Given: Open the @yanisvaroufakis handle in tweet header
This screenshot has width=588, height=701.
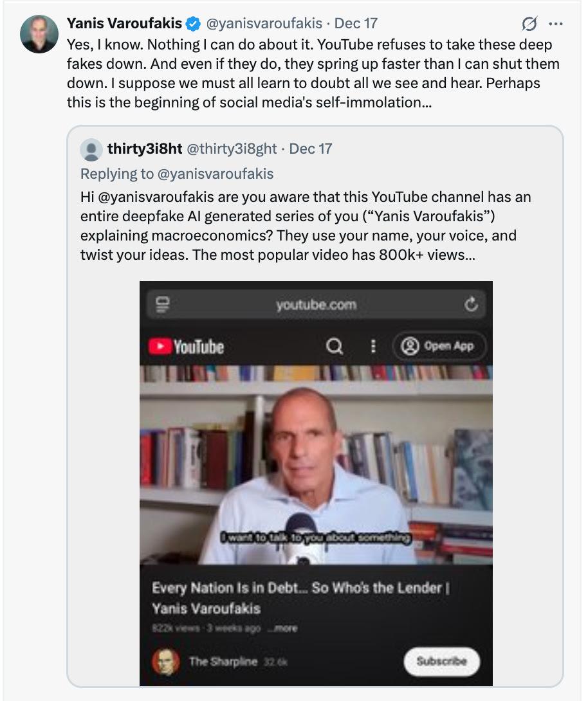Looking at the screenshot, I should point(264,24).
